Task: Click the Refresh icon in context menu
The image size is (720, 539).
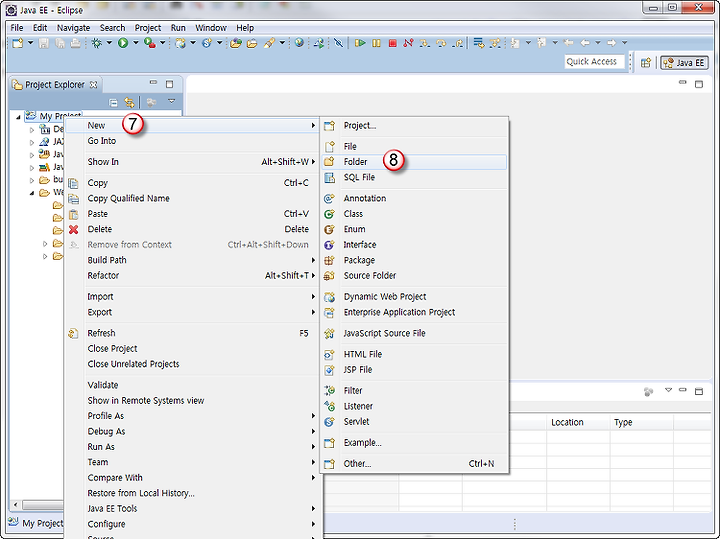Action: click(73, 334)
